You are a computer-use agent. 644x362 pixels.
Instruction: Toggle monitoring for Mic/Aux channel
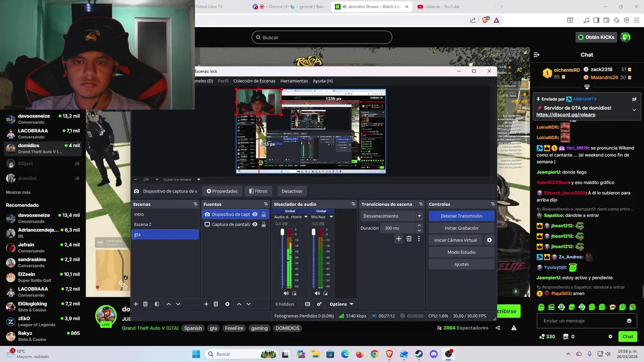[x=326, y=293]
